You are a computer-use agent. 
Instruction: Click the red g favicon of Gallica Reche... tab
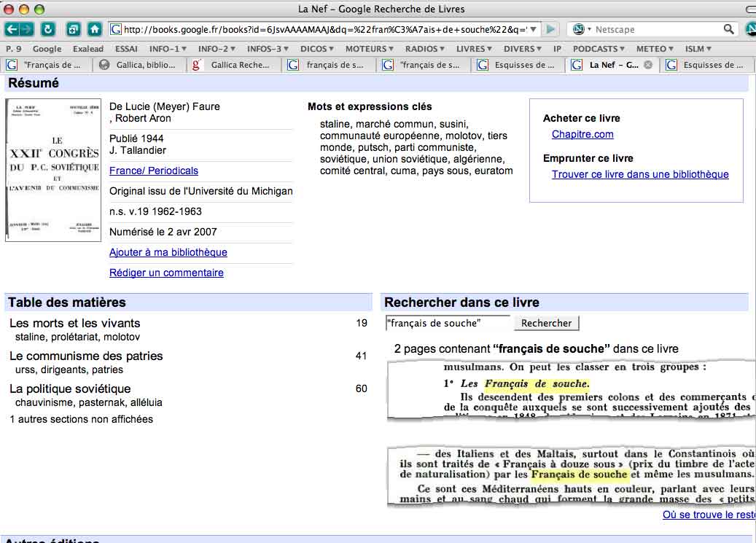[196, 65]
